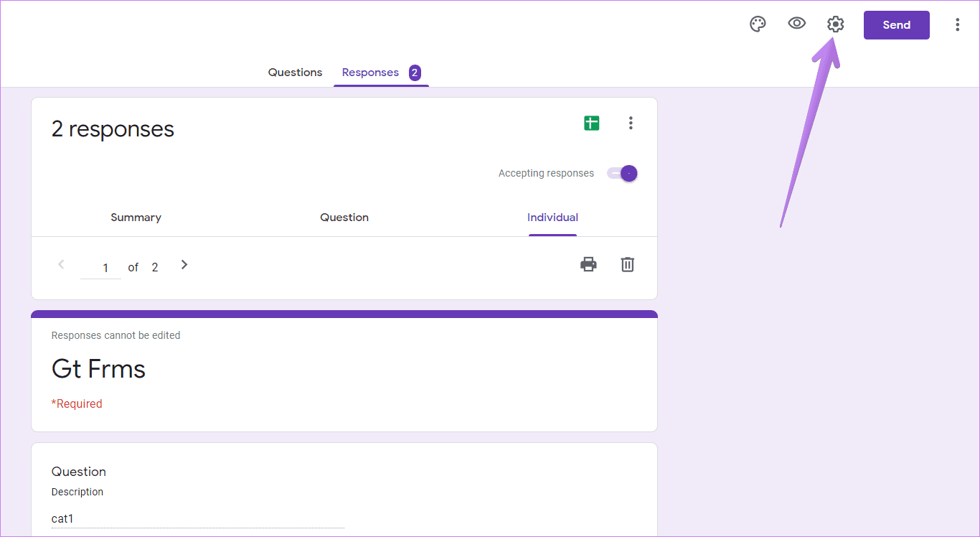Screen dimensions: 980x537
Task: Switch to Questions tab
Action: [295, 73]
